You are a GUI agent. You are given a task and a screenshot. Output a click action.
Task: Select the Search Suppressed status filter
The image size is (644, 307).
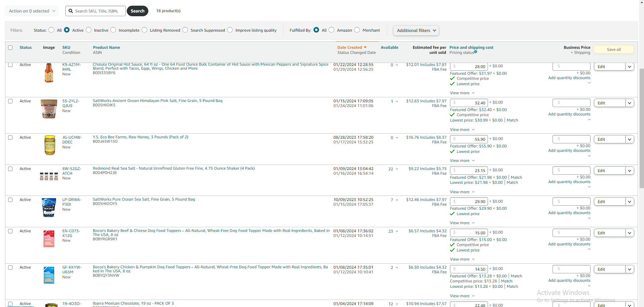pos(185,30)
